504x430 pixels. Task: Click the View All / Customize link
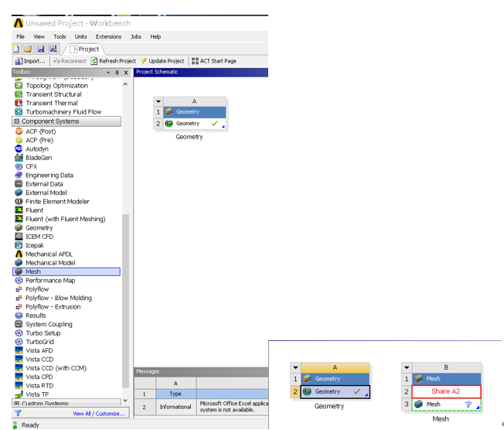point(99,414)
